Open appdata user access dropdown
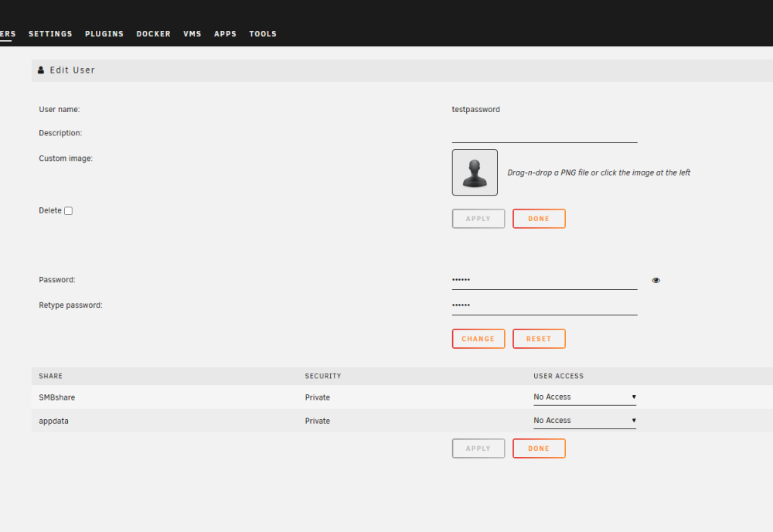Screen dimensions: 773x532 tap(584, 421)
